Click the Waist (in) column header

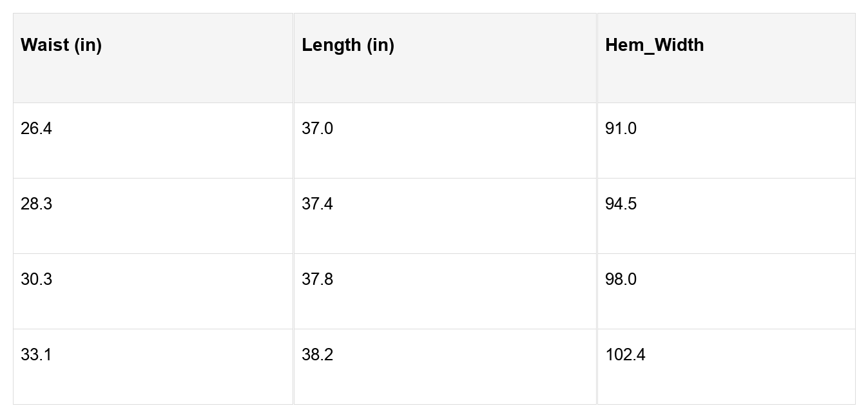pos(61,45)
